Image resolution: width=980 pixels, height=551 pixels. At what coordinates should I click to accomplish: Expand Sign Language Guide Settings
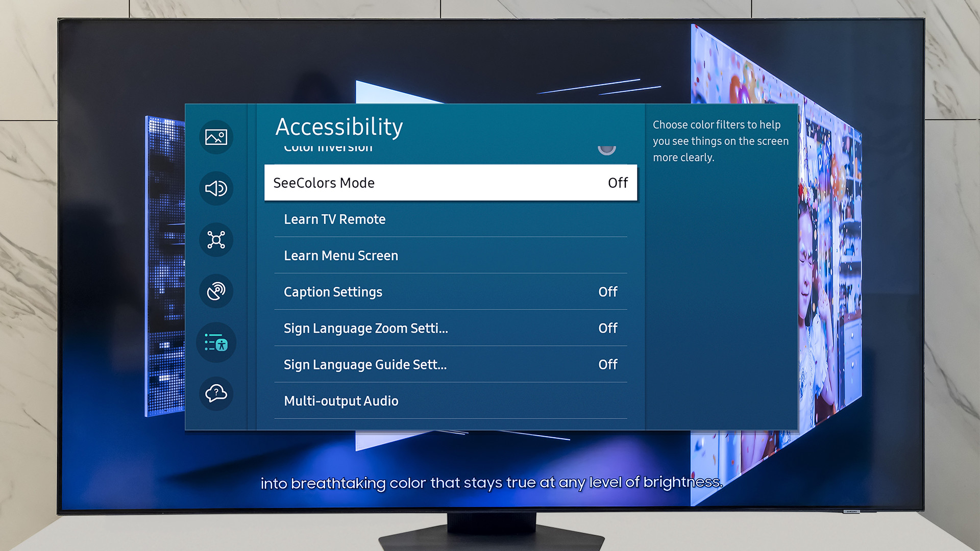365,365
